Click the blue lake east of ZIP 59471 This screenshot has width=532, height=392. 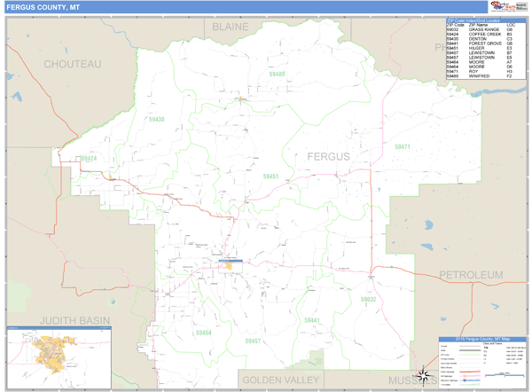click(429, 225)
